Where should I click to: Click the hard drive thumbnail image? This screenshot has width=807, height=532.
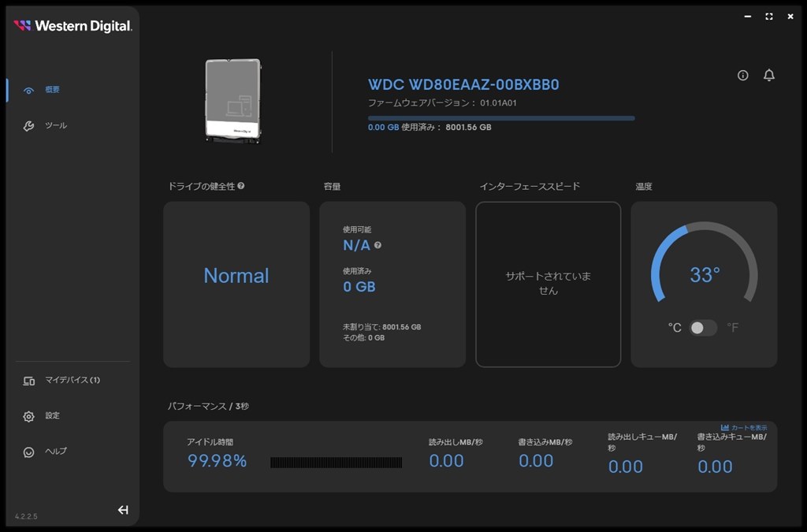point(232,100)
